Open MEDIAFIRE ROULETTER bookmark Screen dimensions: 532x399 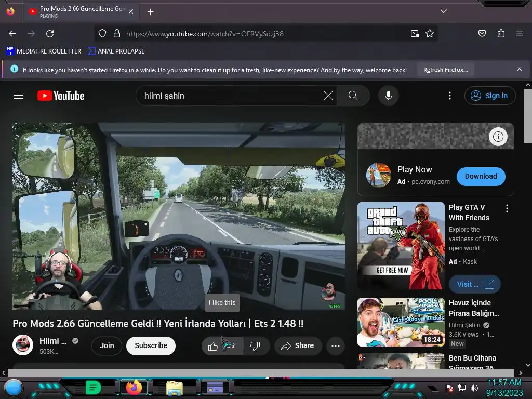click(x=44, y=51)
